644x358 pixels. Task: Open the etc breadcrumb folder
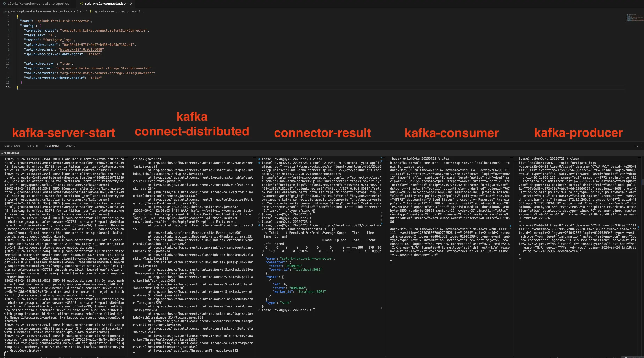tap(82, 11)
